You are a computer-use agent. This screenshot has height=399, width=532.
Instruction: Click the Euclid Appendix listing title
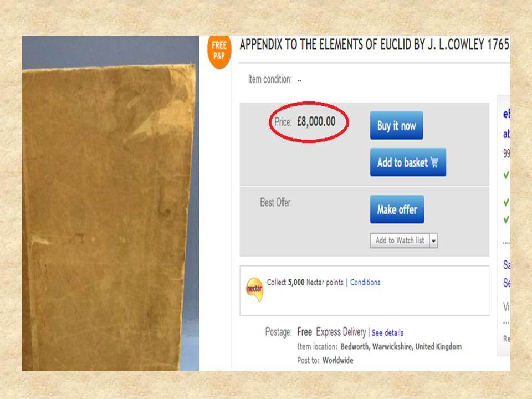click(374, 44)
